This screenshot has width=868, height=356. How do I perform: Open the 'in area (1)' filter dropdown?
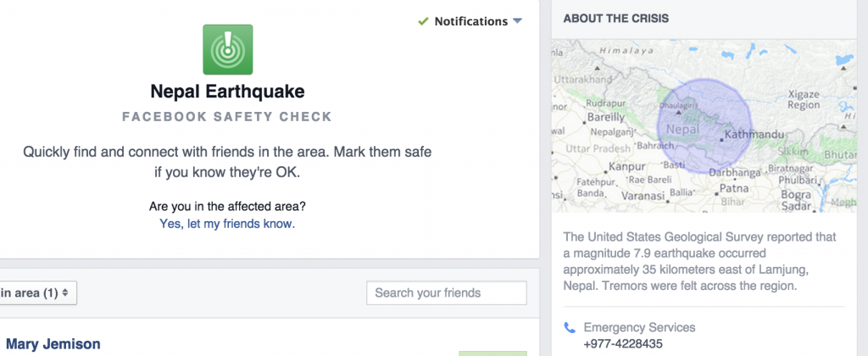[36, 293]
